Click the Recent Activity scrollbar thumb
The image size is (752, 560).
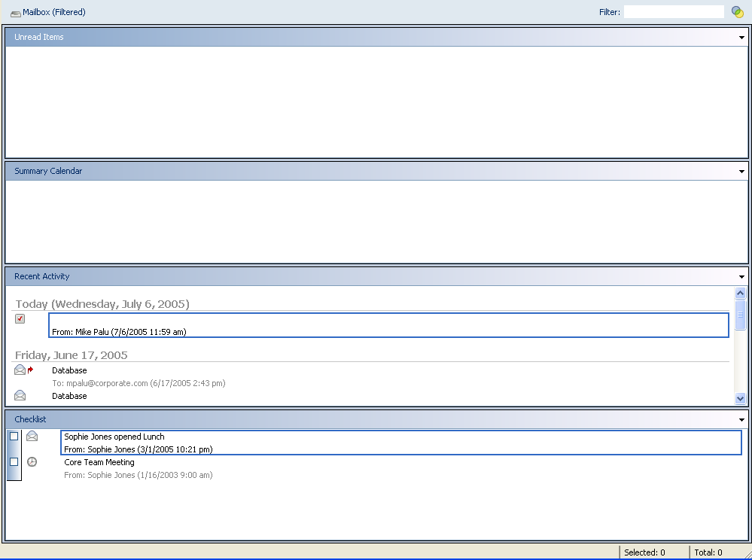pyautogui.click(x=740, y=315)
